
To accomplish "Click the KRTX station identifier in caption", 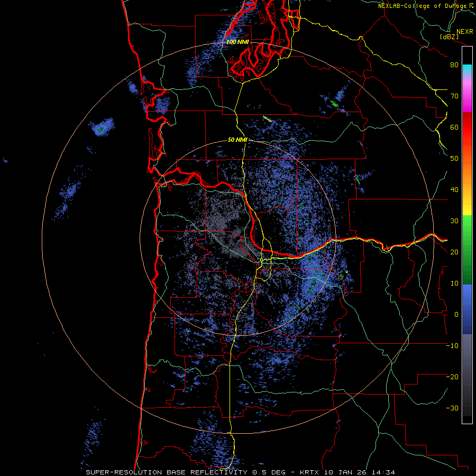I will (x=310, y=472).
